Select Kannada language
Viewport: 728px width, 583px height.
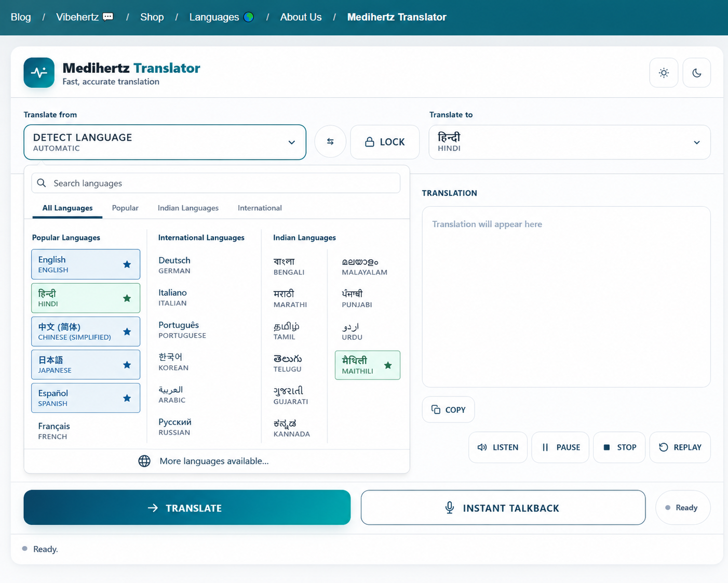click(x=292, y=428)
